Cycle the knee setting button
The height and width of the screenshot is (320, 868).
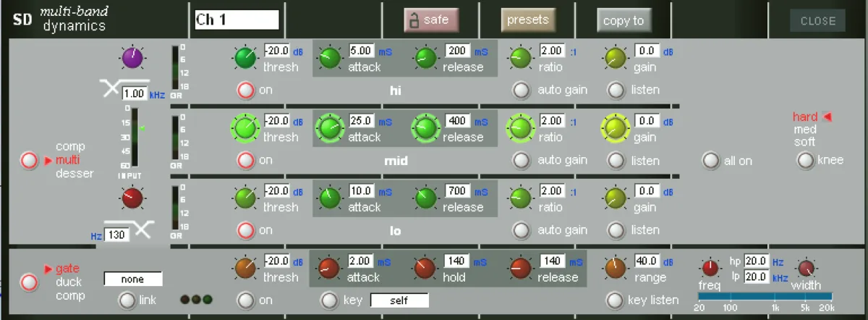(x=806, y=161)
